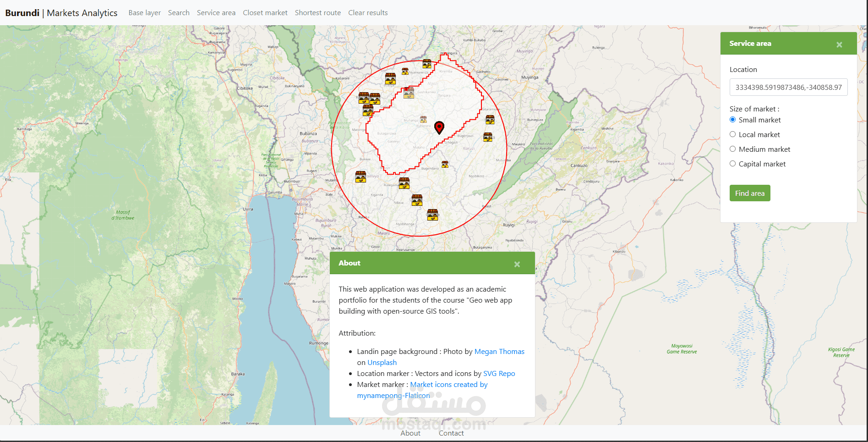Open market icon near Bugendana label

445,164
